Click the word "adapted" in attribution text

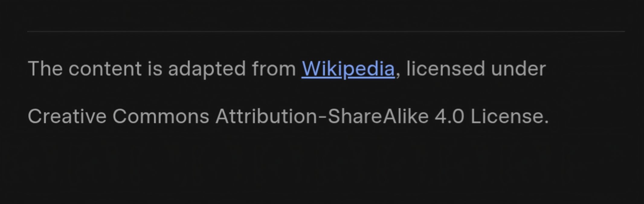pyautogui.click(x=207, y=69)
